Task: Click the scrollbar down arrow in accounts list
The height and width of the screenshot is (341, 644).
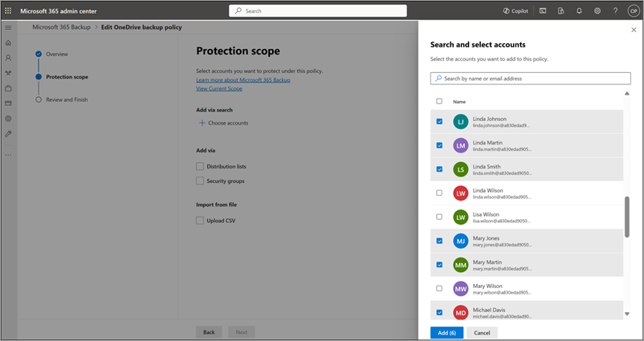Action: [x=627, y=314]
